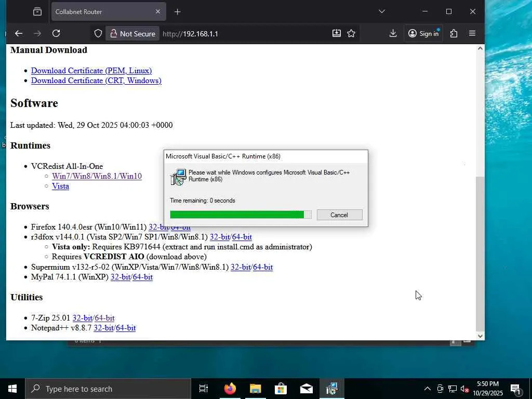Open Mail app from taskbar
The height and width of the screenshot is (399, 532).
pos(306,389)
